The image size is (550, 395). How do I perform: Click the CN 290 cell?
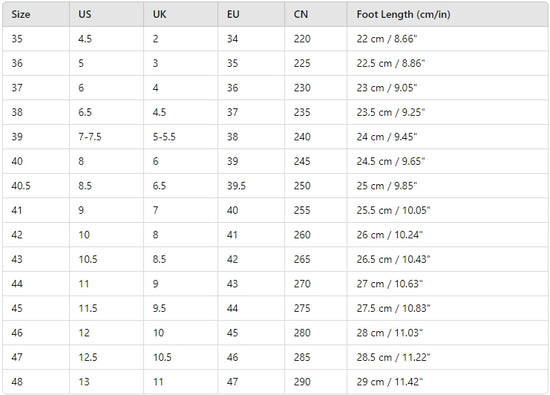(x=316, y=382)
